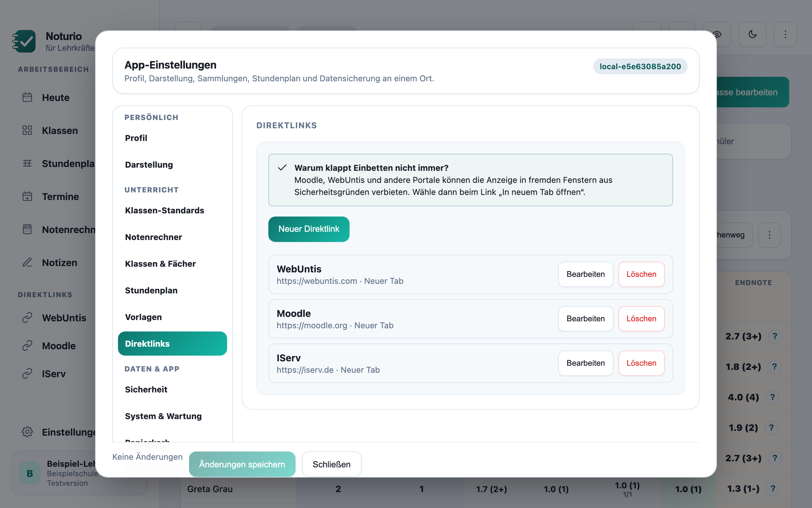Open the Sicherheit settings section

[173, 389]
